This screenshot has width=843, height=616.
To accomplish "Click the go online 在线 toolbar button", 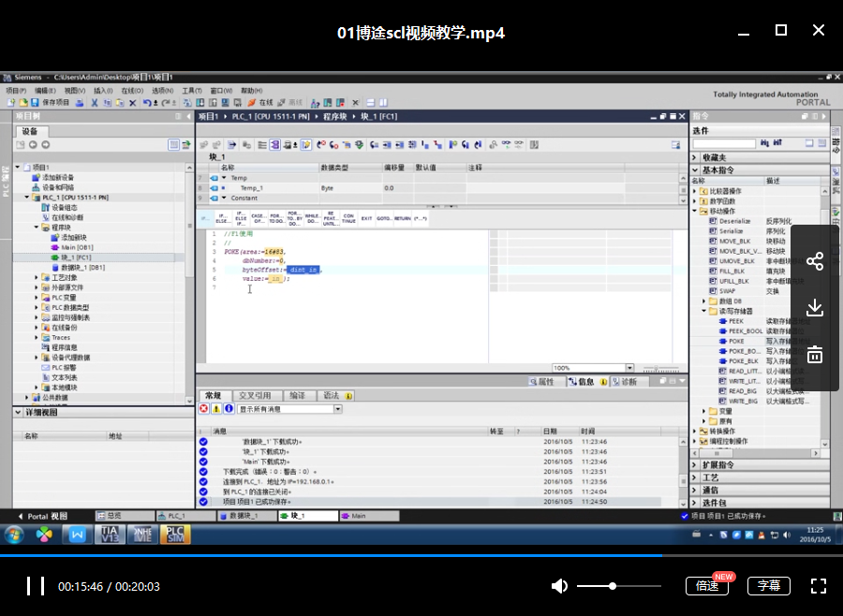I will coord(260,102).
